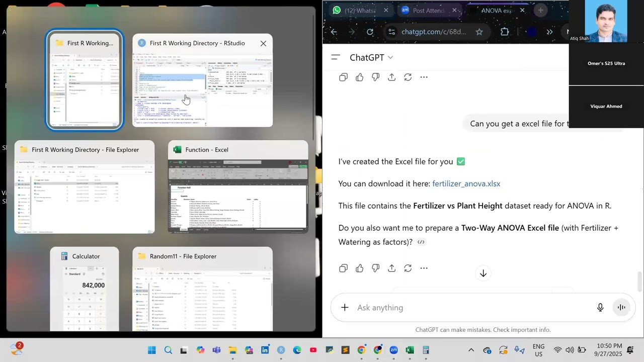The width and height of the screenshot is (644, 362).
Task: View site information icon beside chatgpt.com URL
Action: click(391, 32)
